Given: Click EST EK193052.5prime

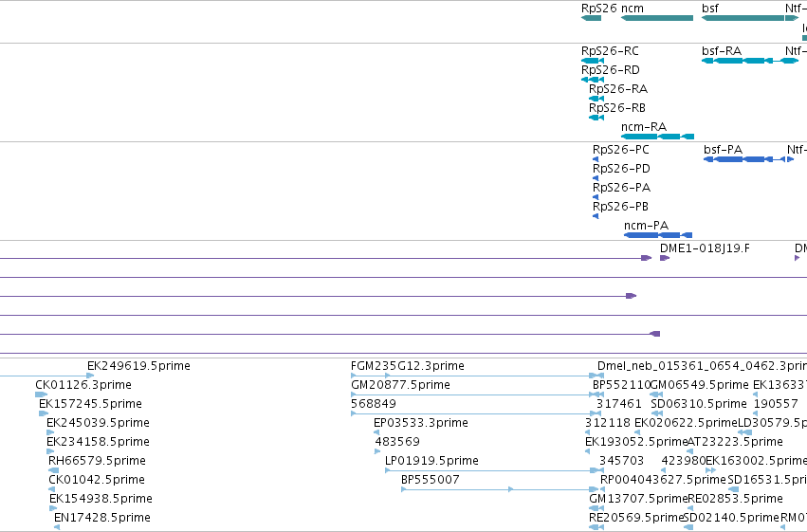Looking at the screenshot, I should tap(636, 442).
